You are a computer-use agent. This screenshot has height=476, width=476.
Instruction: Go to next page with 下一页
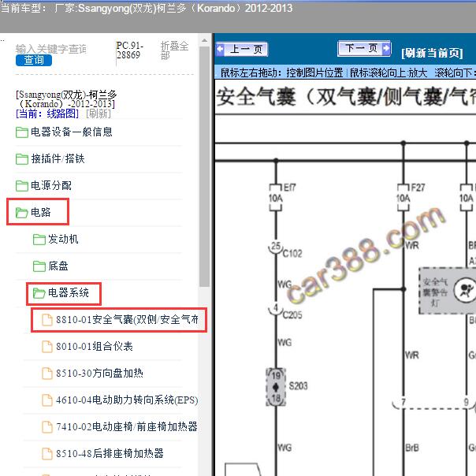coord(364,48)
